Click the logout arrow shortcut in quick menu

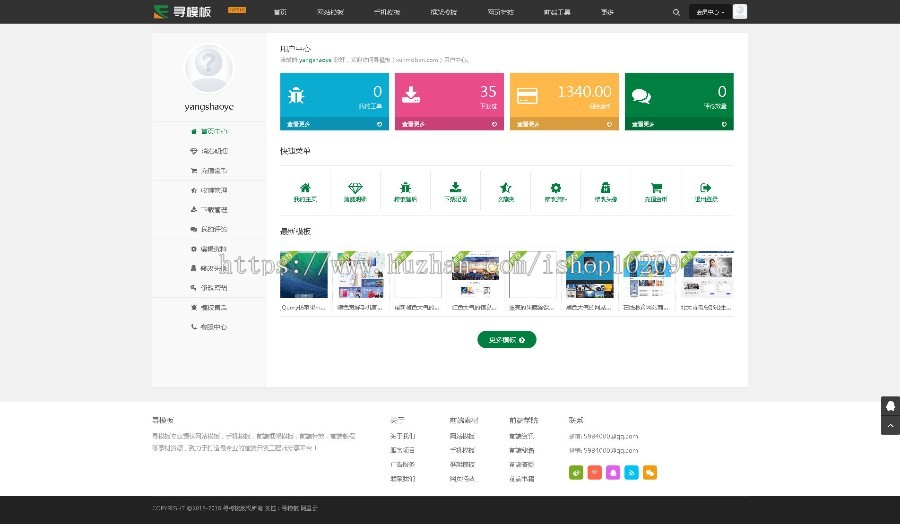[706, 192]
